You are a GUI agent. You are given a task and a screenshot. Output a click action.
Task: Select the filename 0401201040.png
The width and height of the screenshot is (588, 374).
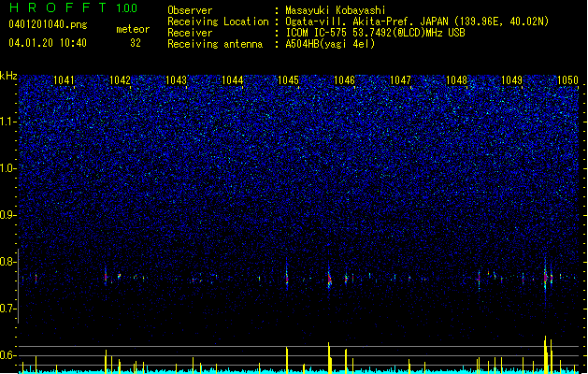pyautogui.click(x=48, y=25)
